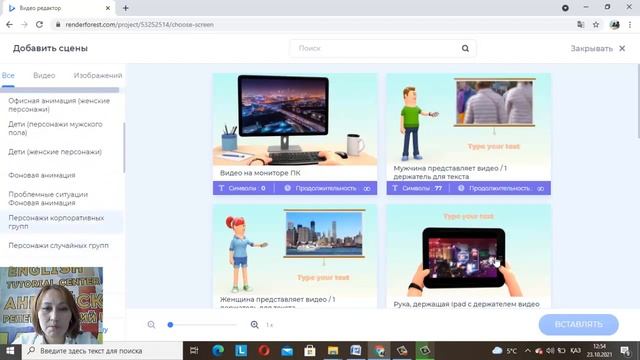Close the Видео редактор browser tab
640x360 pixels.
click(x=108, y=8)
